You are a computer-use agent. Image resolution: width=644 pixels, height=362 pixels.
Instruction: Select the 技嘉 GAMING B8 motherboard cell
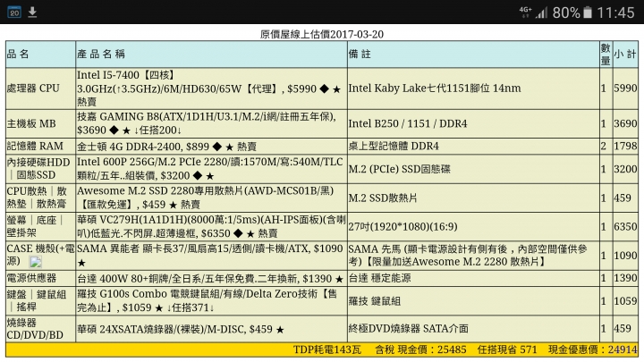pyautogui.click(x=211, y=123)
